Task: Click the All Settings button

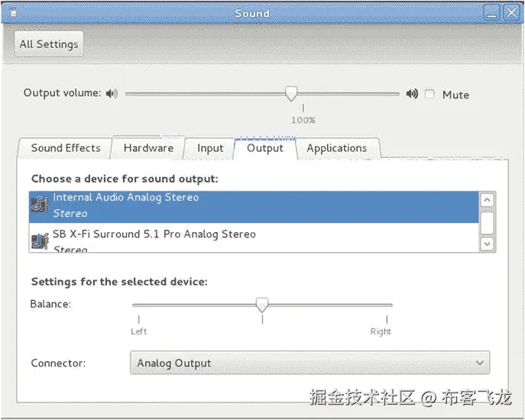Action: [x=49, y=44]
